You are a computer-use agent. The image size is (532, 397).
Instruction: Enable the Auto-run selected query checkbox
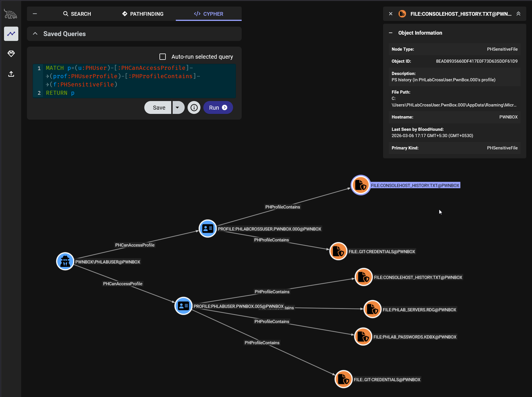click(163, 57)
